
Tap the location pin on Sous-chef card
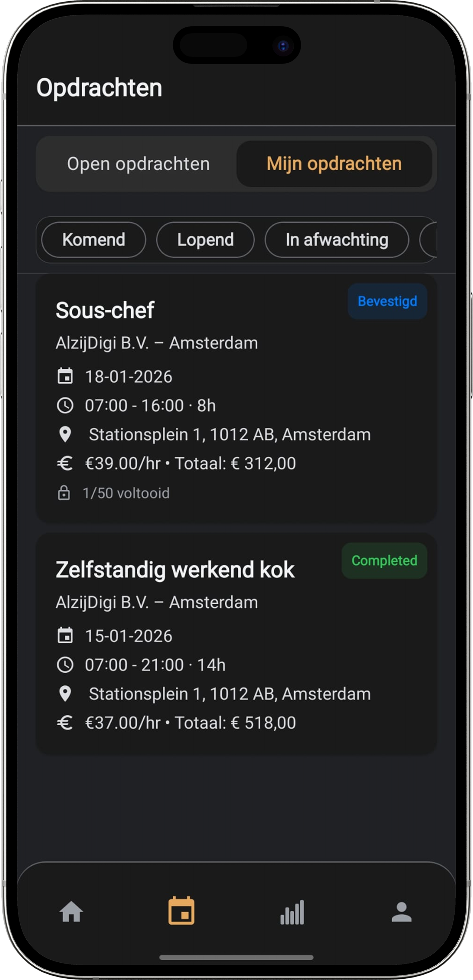pos(65,434)
